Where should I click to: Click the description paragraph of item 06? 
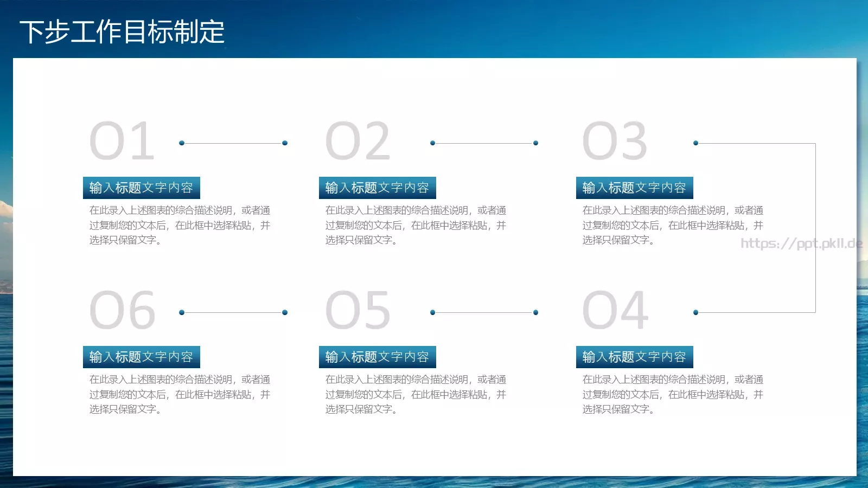click(180, 394)
